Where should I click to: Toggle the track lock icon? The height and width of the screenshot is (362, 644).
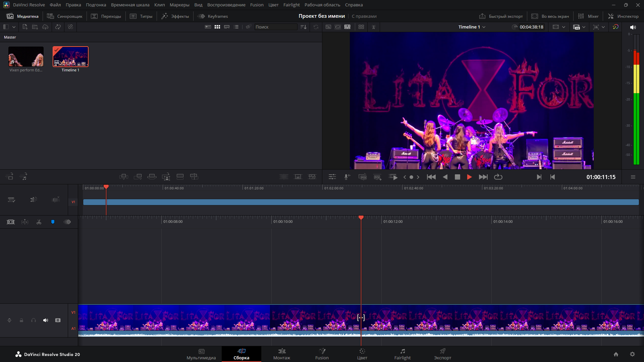[21, 320]
